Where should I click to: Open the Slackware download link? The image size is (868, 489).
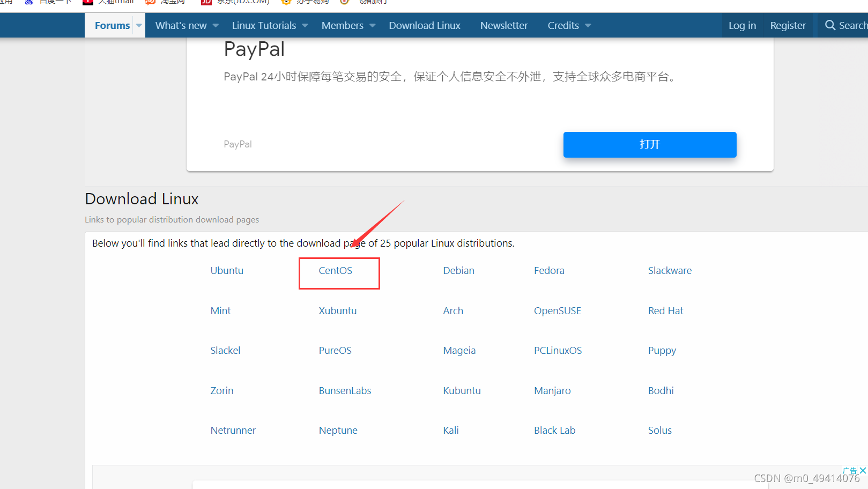coord(670,271)
